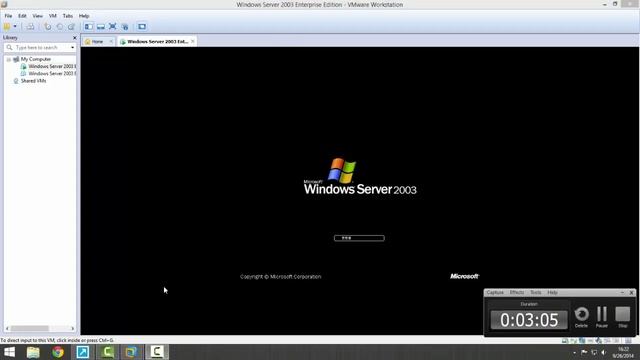Show hidden tray icons arrow
Screen dimensions: 640x360
574,352
